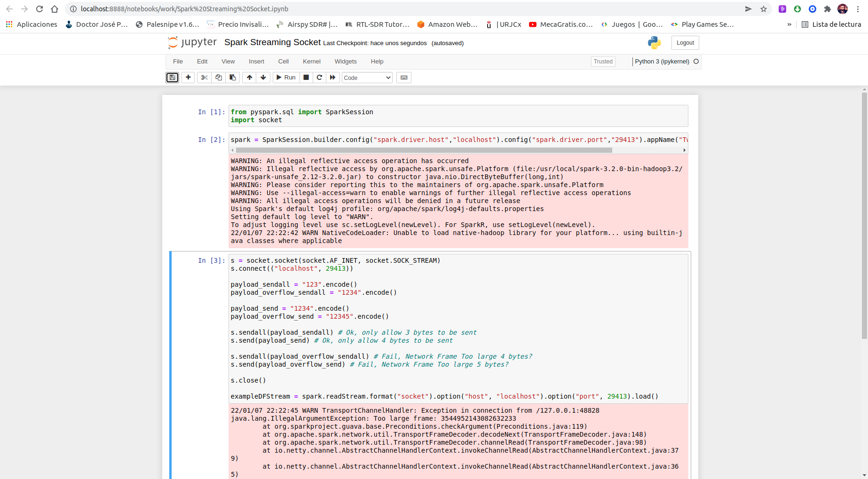The image size is (868, 479).
Task: Move the cell down with the down arrow
Action: coord(263,77)
